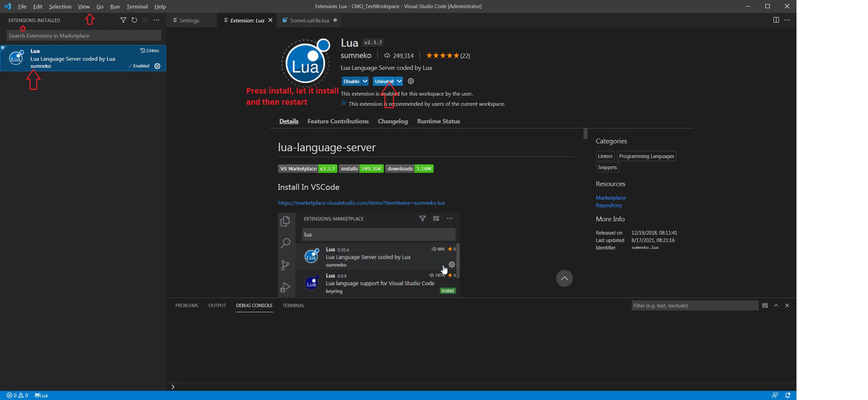Click the sumneko publisher name
The width and height of the screenshot is (868, 400).
[x=355, y=56]
